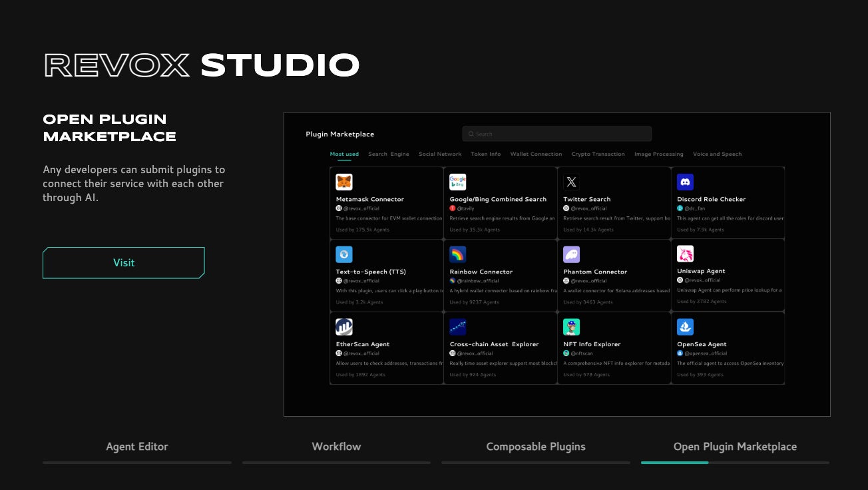This screenshot has width=868, height=490.
Task: Open the @rainbow_official author handle
Action: pos(477,281)
